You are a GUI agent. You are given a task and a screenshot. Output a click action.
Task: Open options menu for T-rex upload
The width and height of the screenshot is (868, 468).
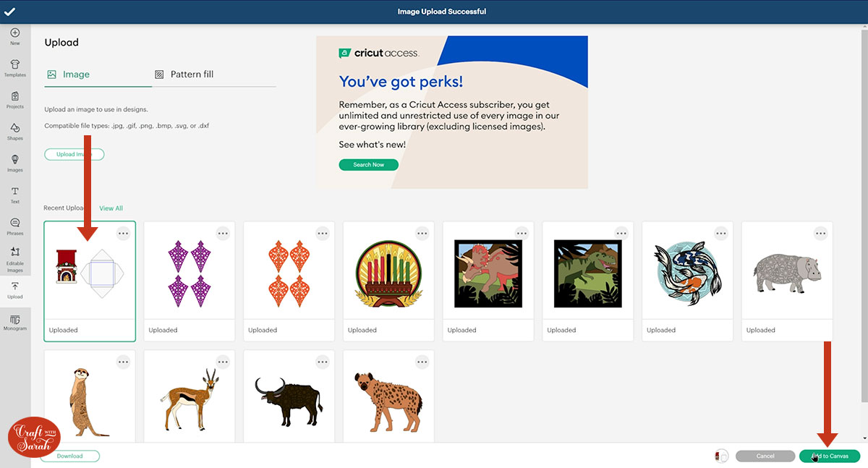[622, 233]
